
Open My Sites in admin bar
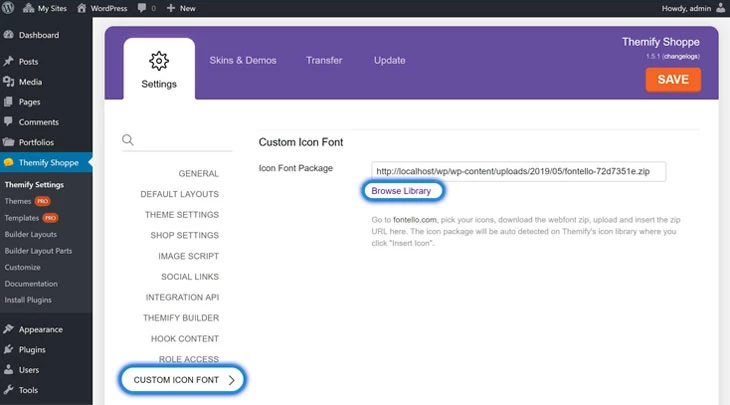tap(45, 8)
